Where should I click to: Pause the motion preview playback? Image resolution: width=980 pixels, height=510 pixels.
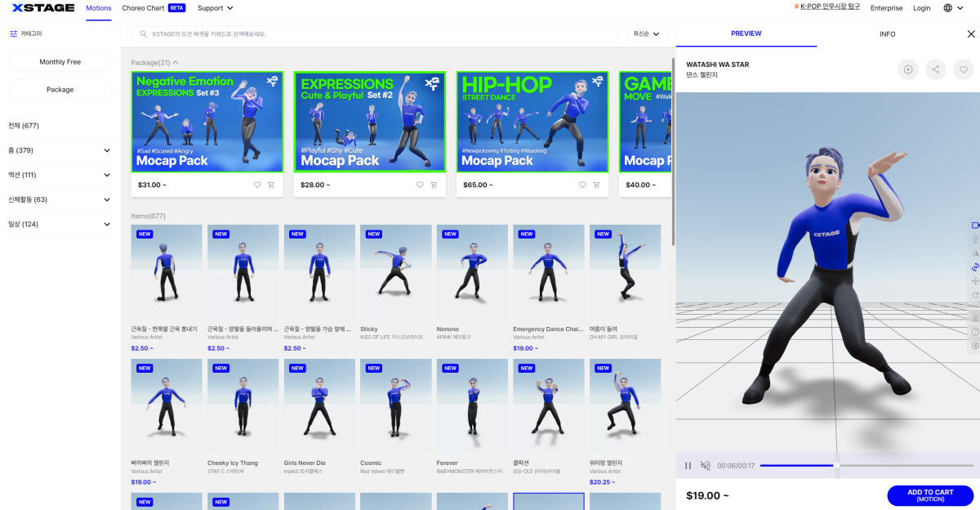click(x=688, y=466)
